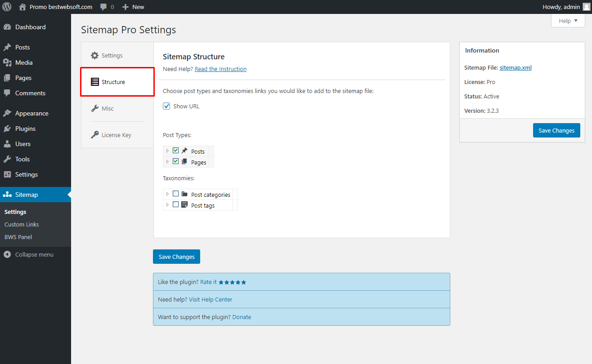Open the Visit Help Center link

click(211, 299)
